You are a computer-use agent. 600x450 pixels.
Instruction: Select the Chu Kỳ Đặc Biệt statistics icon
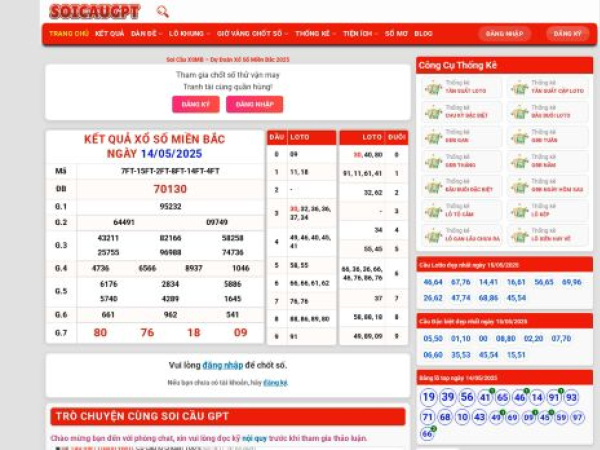pos(433,113)
